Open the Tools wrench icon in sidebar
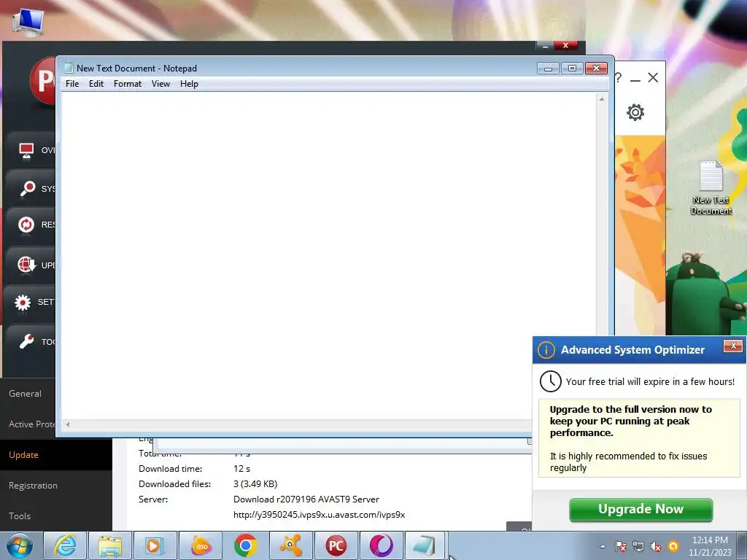 (x=27, y=341)
